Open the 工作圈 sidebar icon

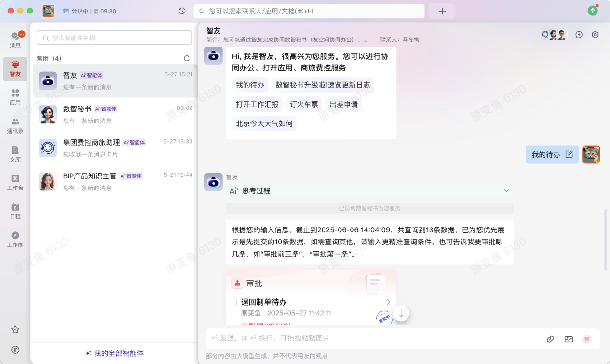[x=15, y=239]
